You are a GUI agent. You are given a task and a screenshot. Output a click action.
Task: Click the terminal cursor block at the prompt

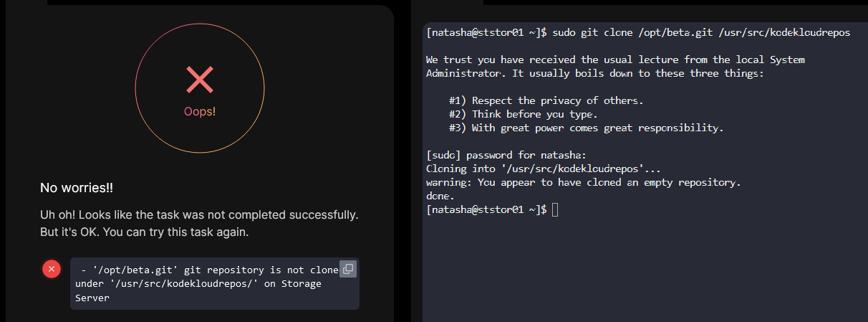(x=555, y=209)
